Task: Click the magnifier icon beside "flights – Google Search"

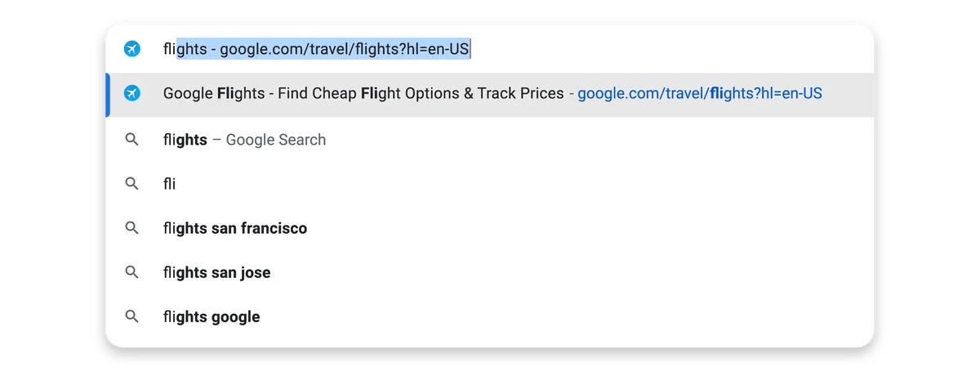Action: 132,140
